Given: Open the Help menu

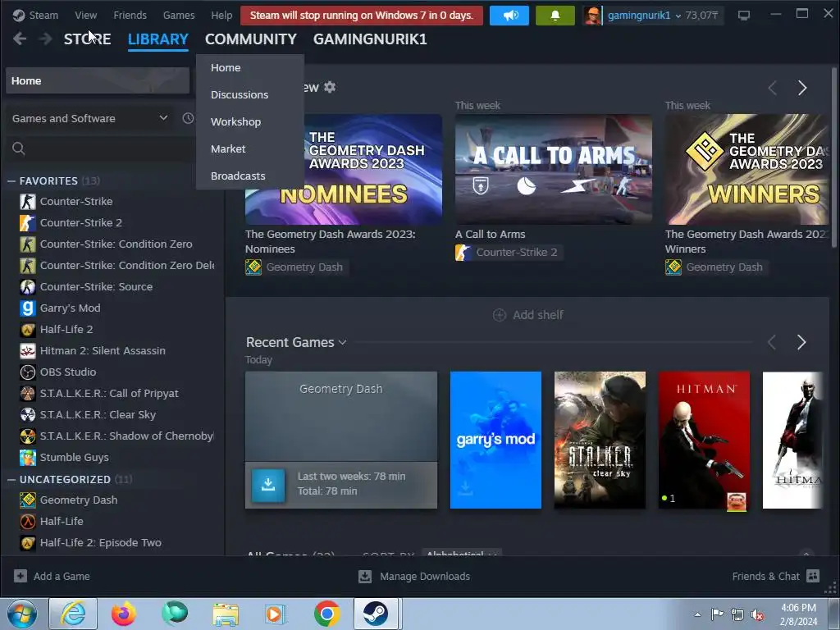Looking at the screenshot, I should point(221,15).
